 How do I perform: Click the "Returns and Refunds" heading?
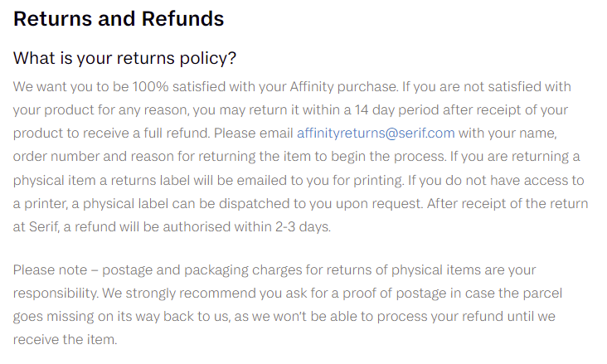119,18
